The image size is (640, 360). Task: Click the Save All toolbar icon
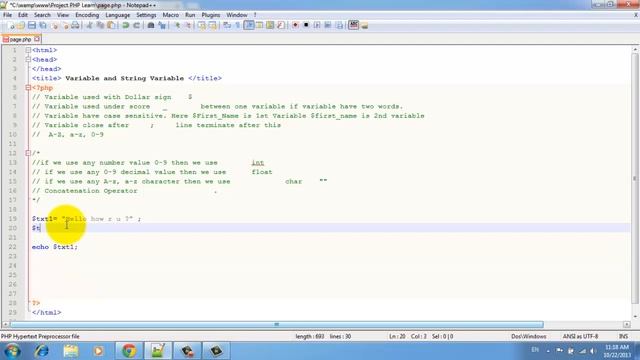click(x=42, y=25)
